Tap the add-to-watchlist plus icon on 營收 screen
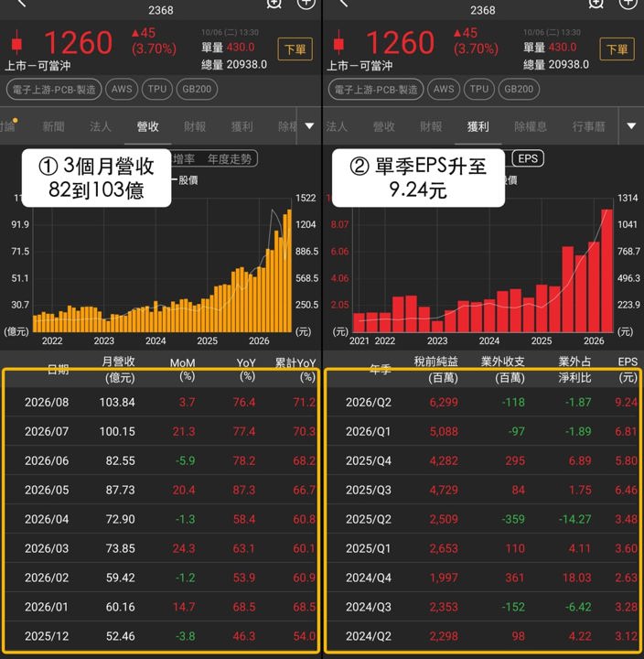This screenshot has height=659, width=644. click(x=306, y=4)
